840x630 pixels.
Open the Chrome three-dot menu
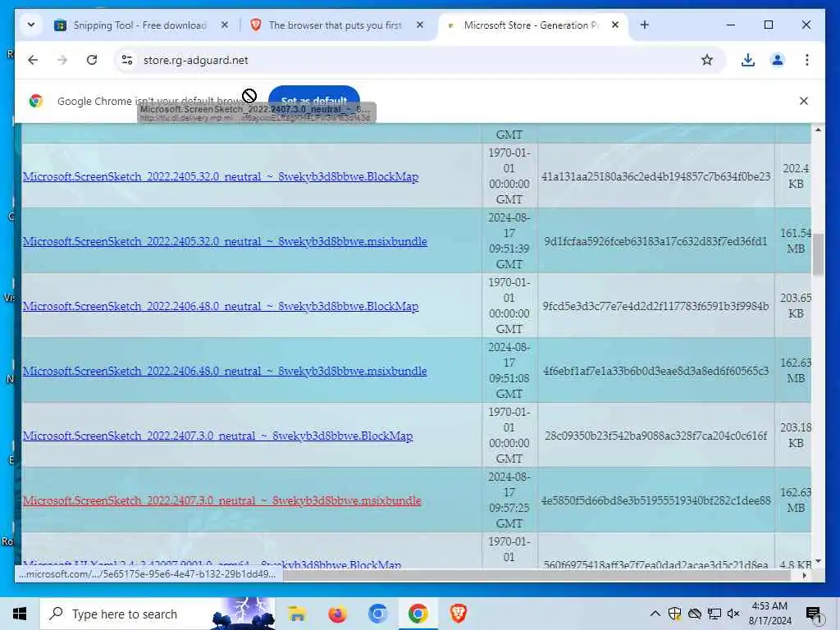pos(807,60)
